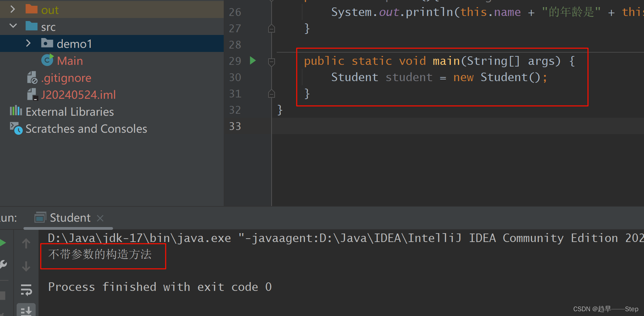
Task: Click the External Libraries icon
Action: coord(16,111)
